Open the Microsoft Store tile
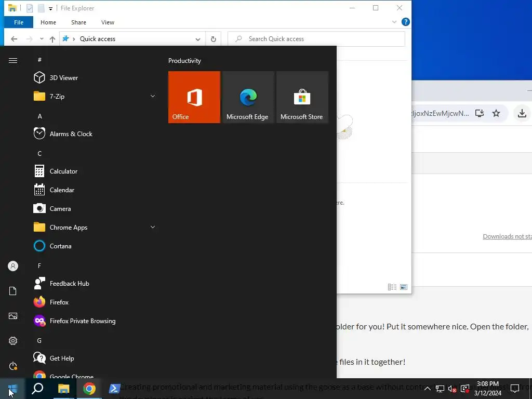The width and height of the screenshot is (532, 399). point(302,97)
